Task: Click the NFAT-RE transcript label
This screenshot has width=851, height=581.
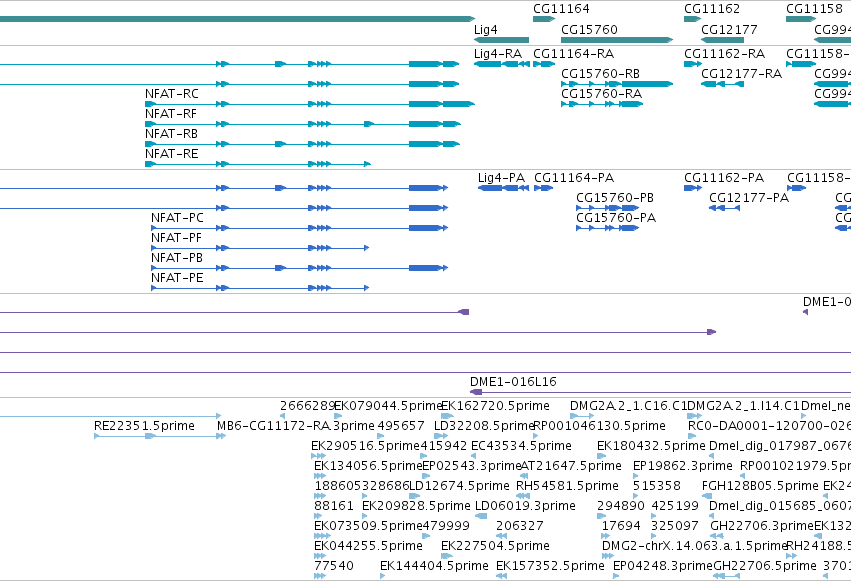Action: pyautogui.click(x=172, y=154)
